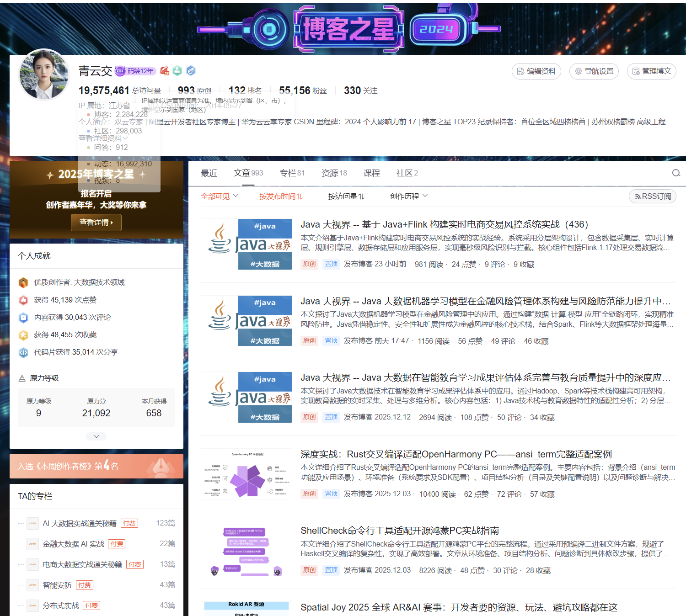Click AI 大数据实战通关秘籍 column icon
Viewport: 686px width, 616px height.
[x=32, y=523]
